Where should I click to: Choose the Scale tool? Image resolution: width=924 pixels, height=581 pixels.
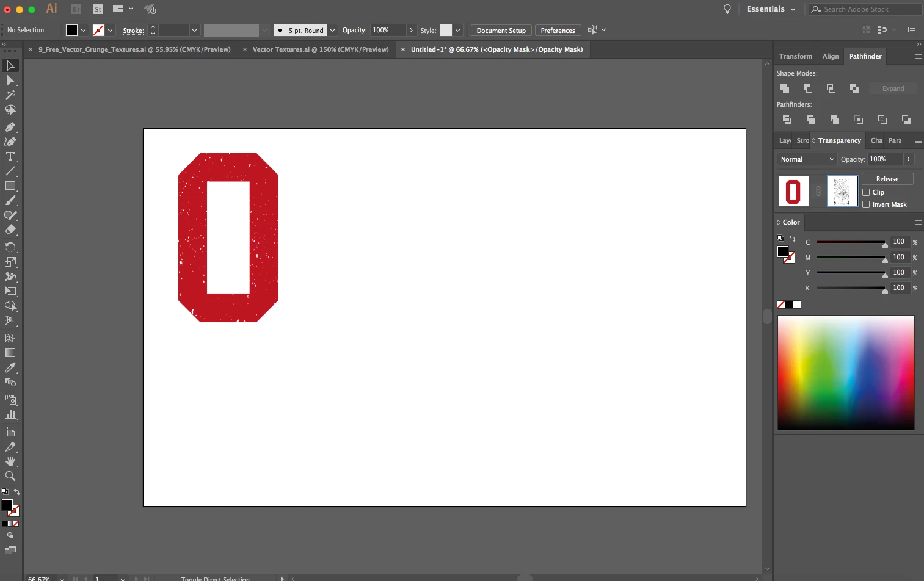coord(10,262)
